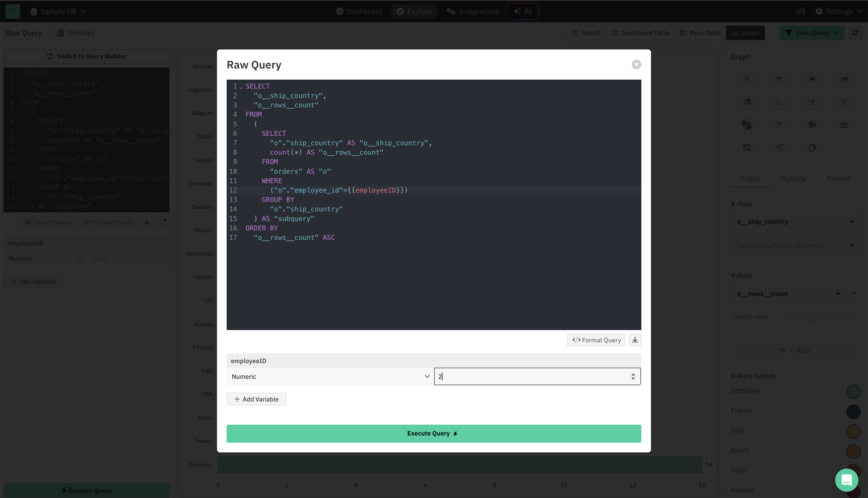The image size is (868, 498).
Task: Close the Raw Query modal
Action: [x=636, y=65]
